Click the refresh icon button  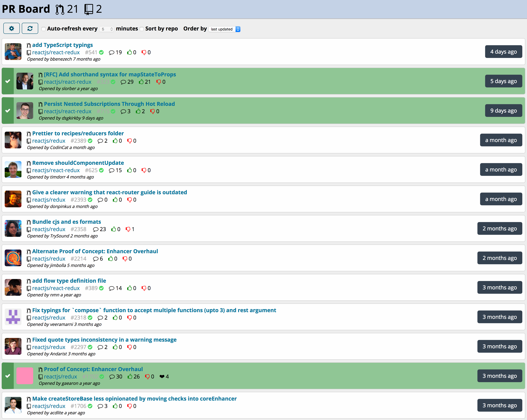[x=30, y=29]
